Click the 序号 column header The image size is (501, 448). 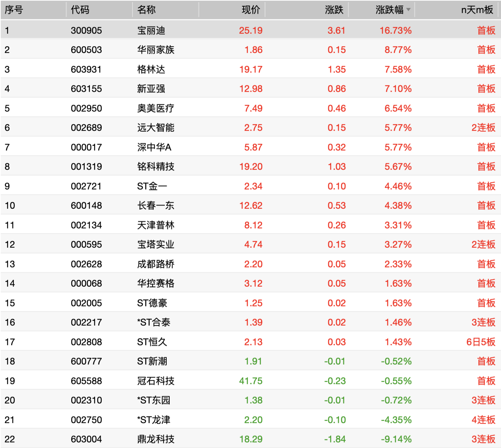14,10
